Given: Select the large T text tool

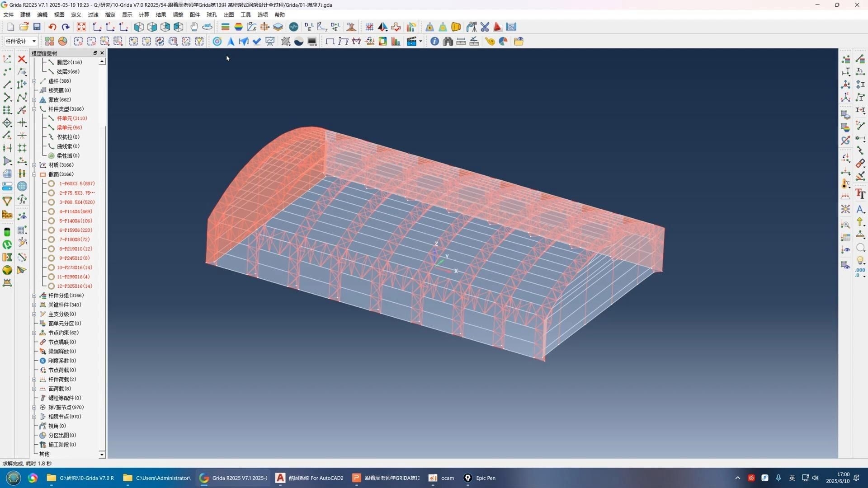Looking at the screenshot, I should (x=860, y=194).
